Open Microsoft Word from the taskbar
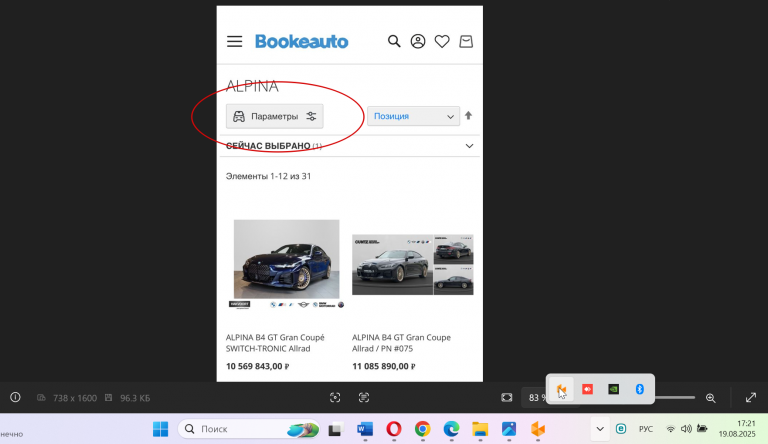This screenshot has height=444, width=768. point(365,429)
